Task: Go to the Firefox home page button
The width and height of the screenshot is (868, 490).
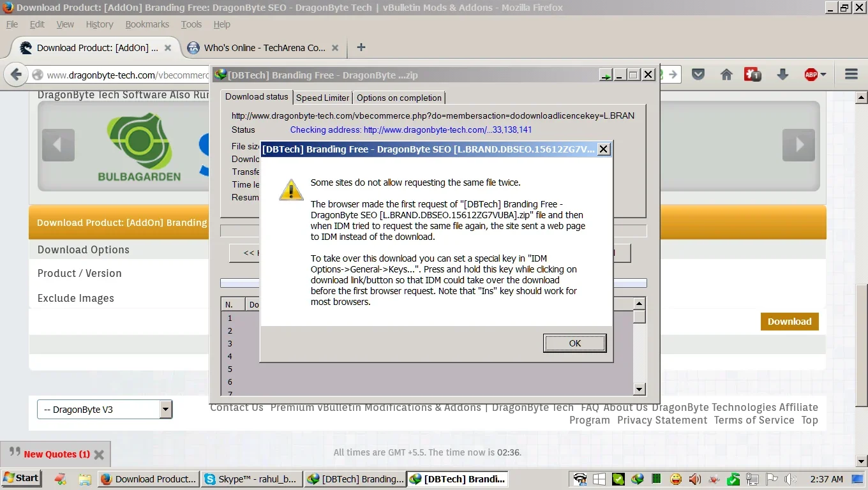Action: click(726, 75)
